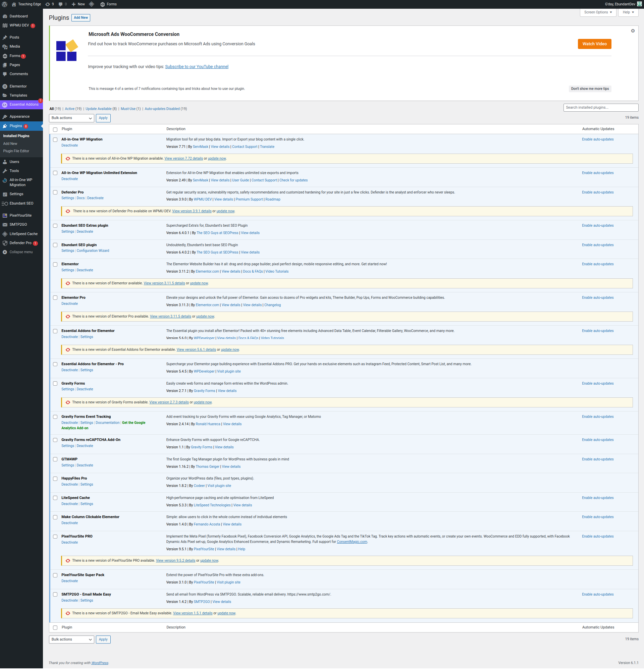This screenshot has height=669, width=644.
Task: Open the top Bulk actions dropdown
Action: (x=71, y=118)
